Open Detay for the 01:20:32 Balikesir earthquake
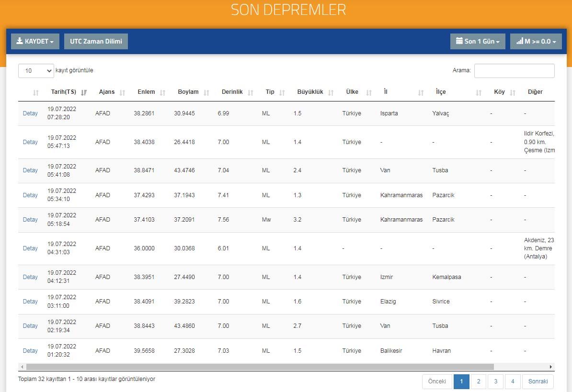The height and width of the screenshot is (392, 572). 30,351
